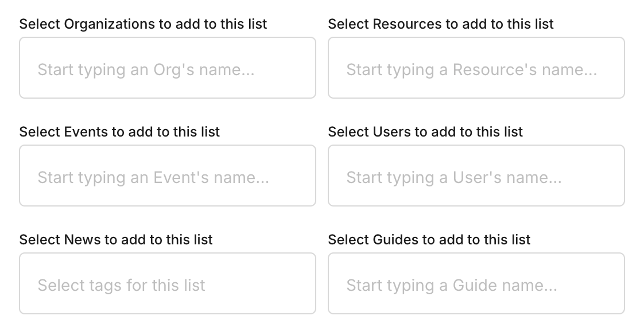Click the Guide name search field
644x335 pixels.
coord(476,283)
